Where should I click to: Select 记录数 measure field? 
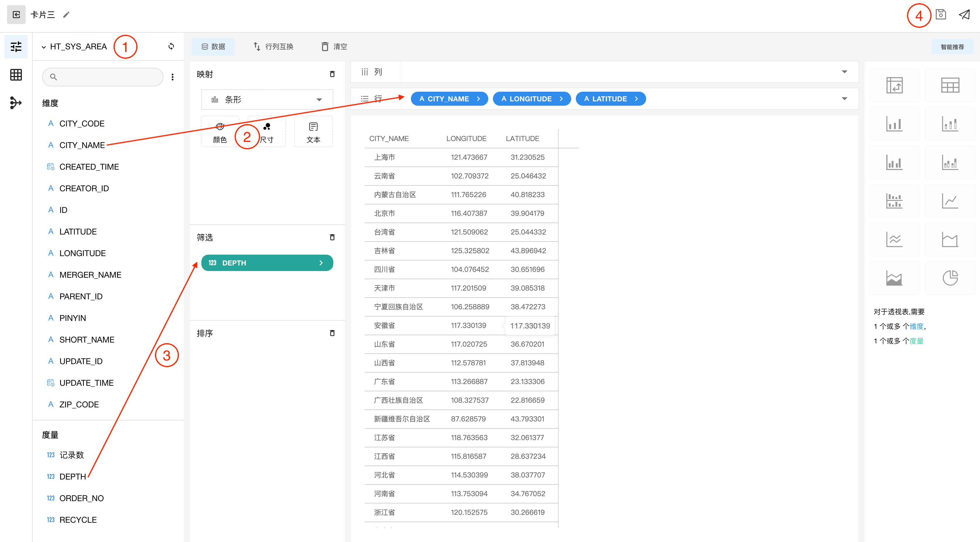pyautogui.click(x=72, y=455)
